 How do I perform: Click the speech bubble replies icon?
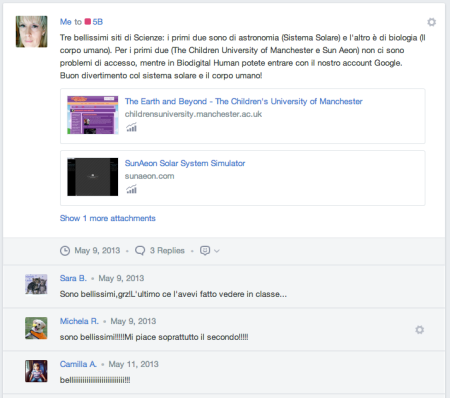pyautogui.click(x=140, y=251)
